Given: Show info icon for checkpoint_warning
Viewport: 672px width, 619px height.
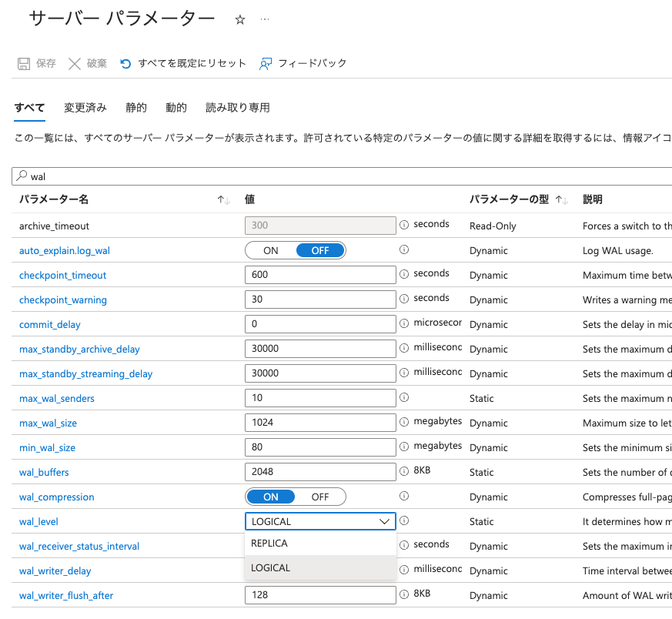Looking at the screenshot, I should (404, 299).
